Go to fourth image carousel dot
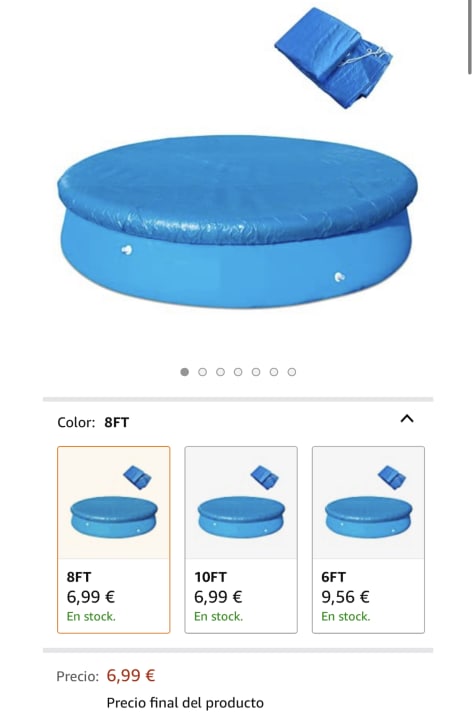475x722 pixels. click(238, 372)
